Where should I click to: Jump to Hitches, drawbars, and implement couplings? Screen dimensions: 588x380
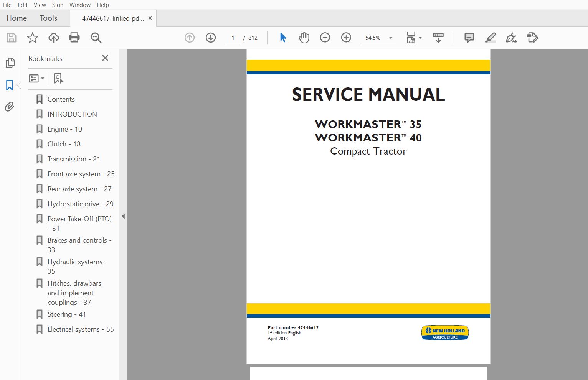(75, 293)
